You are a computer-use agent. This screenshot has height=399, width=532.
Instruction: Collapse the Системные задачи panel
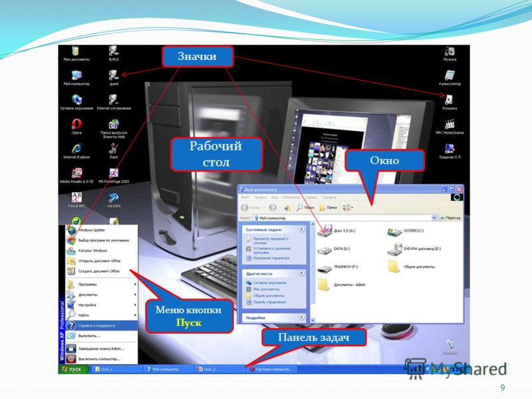[301, 229]
